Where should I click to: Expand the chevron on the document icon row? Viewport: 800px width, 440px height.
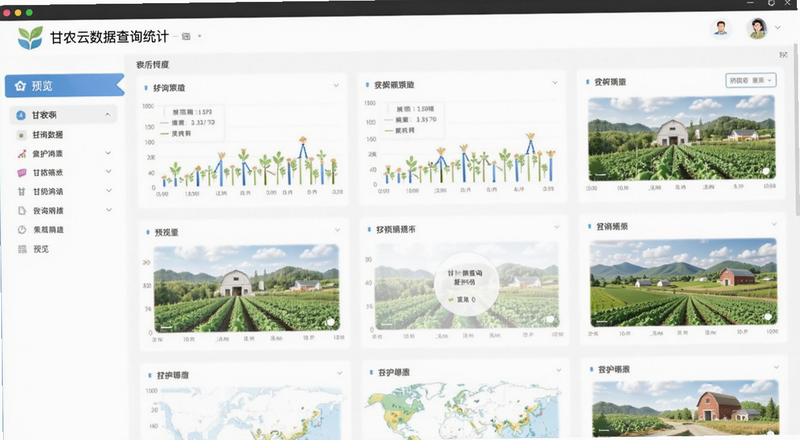coord(109,210)
